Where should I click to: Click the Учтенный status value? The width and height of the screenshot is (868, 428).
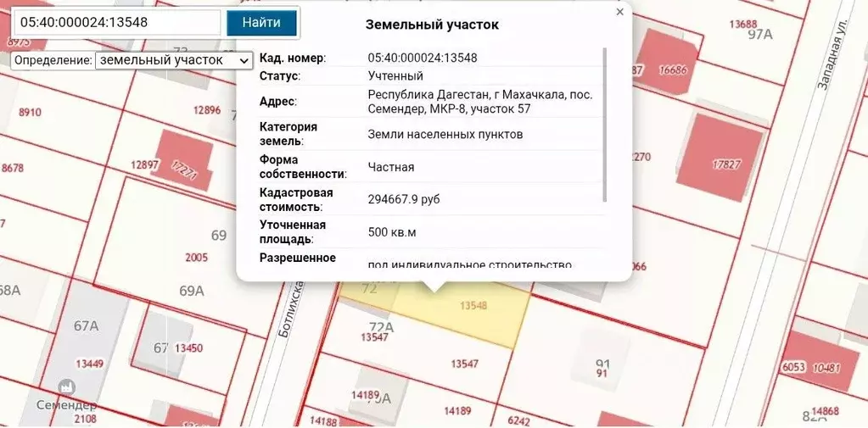[395, 75]
